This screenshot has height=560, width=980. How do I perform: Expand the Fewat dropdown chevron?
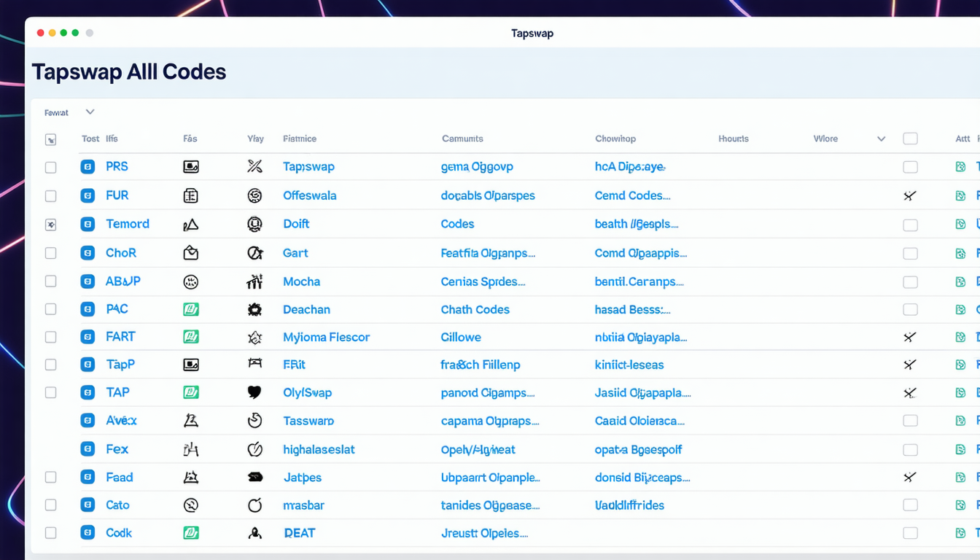click(90, 112)
